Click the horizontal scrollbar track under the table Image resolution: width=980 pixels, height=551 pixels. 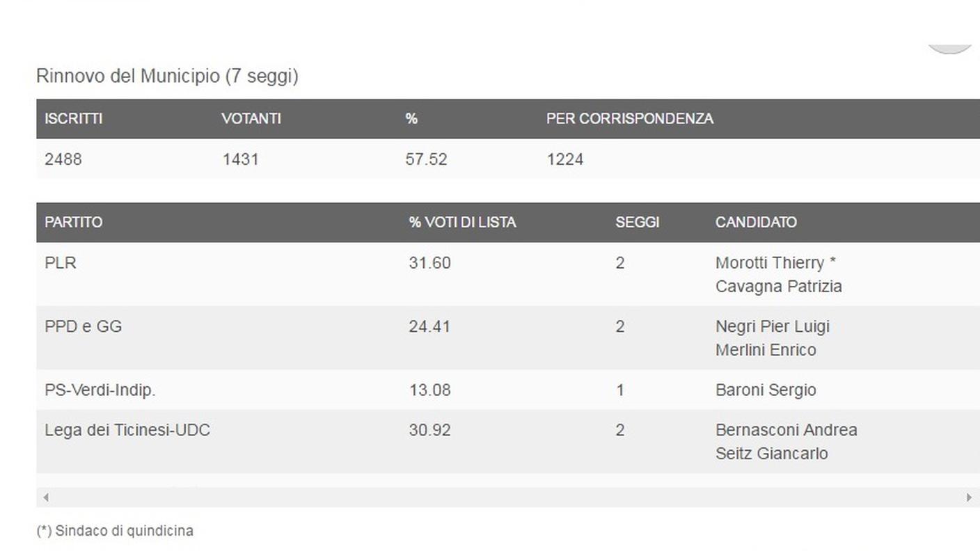(507, 497)
